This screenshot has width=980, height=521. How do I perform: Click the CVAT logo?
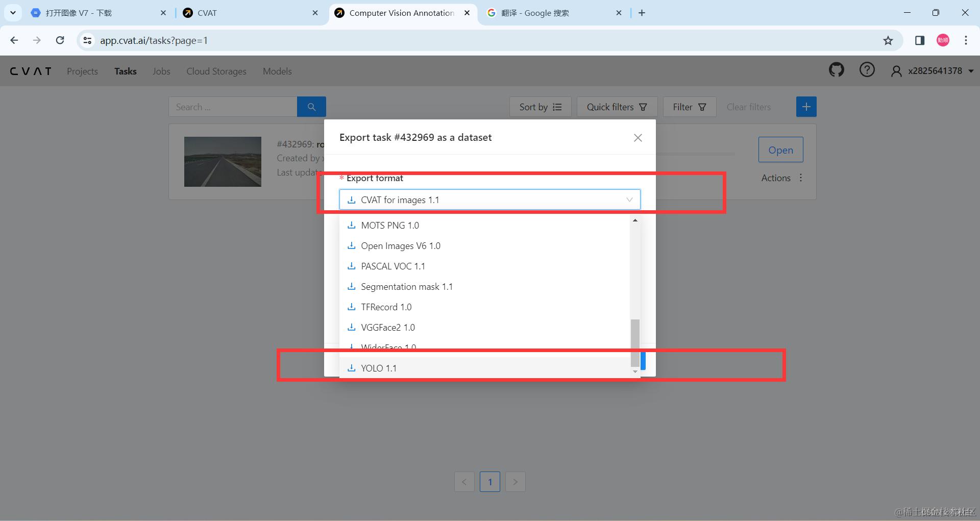pyautogui.click(x=31, y=71)
